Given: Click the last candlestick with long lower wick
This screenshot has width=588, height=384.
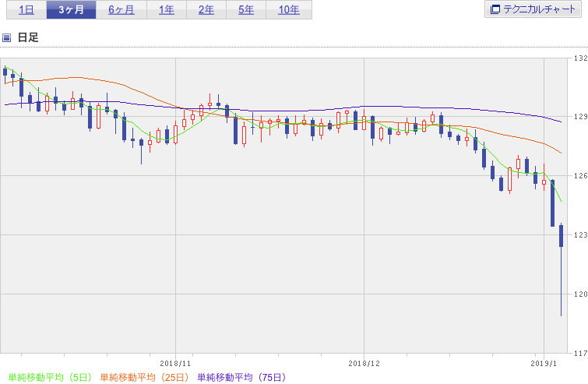Looking at the screenshot, I should click(x=561, y=270).
